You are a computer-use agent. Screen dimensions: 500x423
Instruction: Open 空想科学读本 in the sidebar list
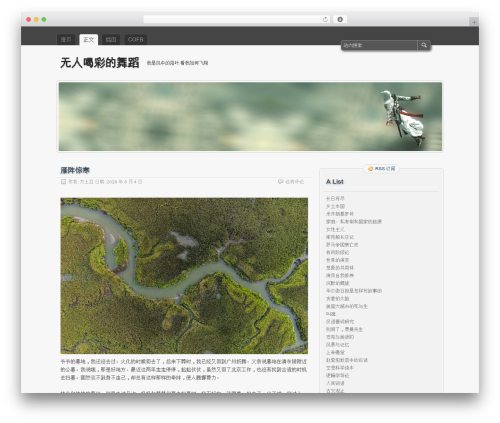point(340,368)
